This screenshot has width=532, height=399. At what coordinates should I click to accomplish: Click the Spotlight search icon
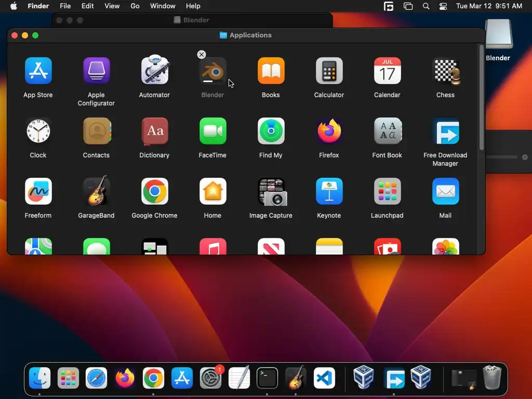(426, 6)
